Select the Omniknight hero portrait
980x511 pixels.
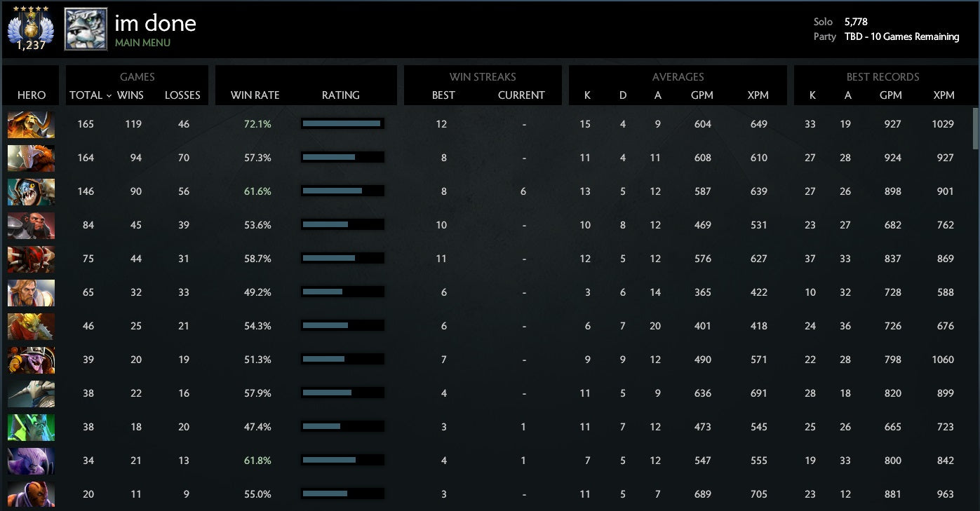(x=31, y=292)
